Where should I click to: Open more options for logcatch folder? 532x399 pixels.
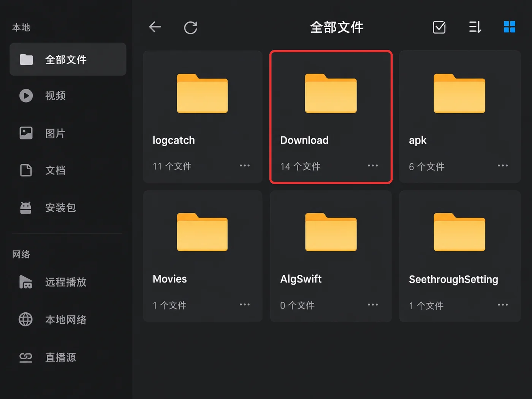[245, 166]
